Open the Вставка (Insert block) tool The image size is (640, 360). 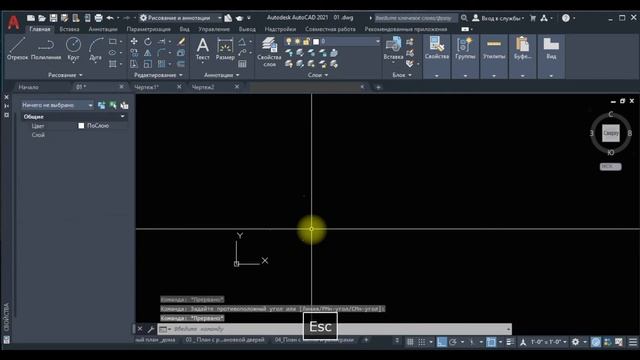click(393, 49)
